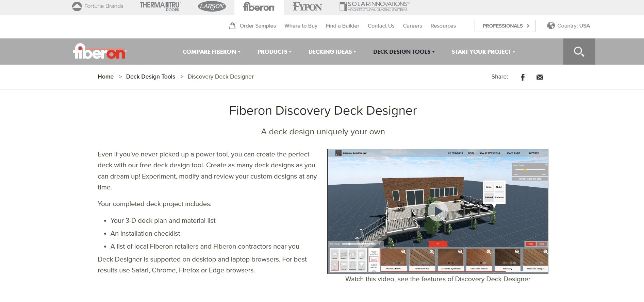This screenshot has height=302, width=644.
Task: Click the Remove option in video popup
Action: [x=499, y=197]
